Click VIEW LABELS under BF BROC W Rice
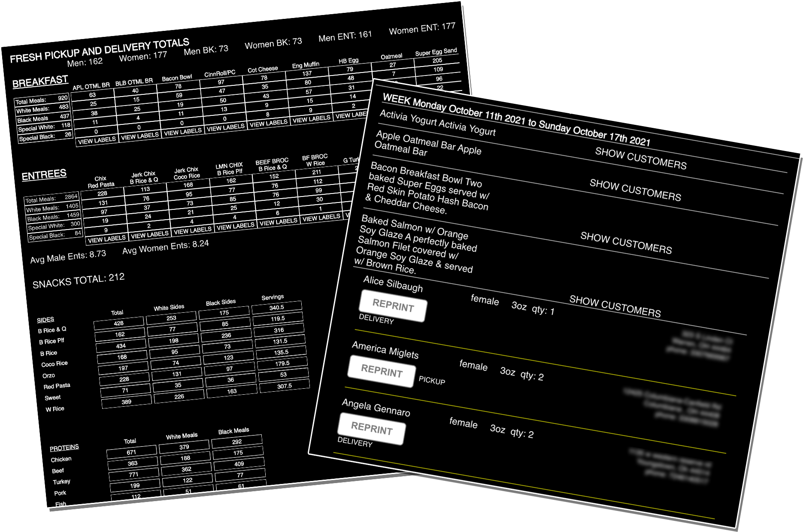803x532 pixels. tap(321, 218)
